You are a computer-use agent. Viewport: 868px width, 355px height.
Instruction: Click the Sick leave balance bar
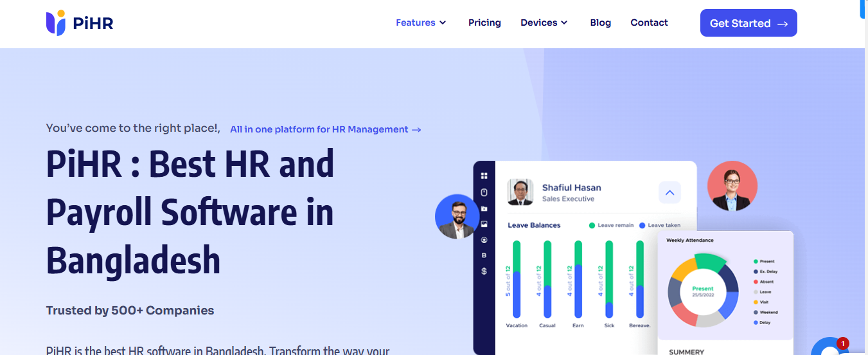pos(609,279)
